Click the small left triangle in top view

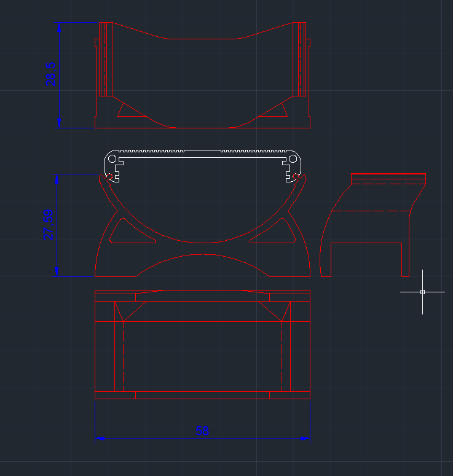(x=127, y=111)
